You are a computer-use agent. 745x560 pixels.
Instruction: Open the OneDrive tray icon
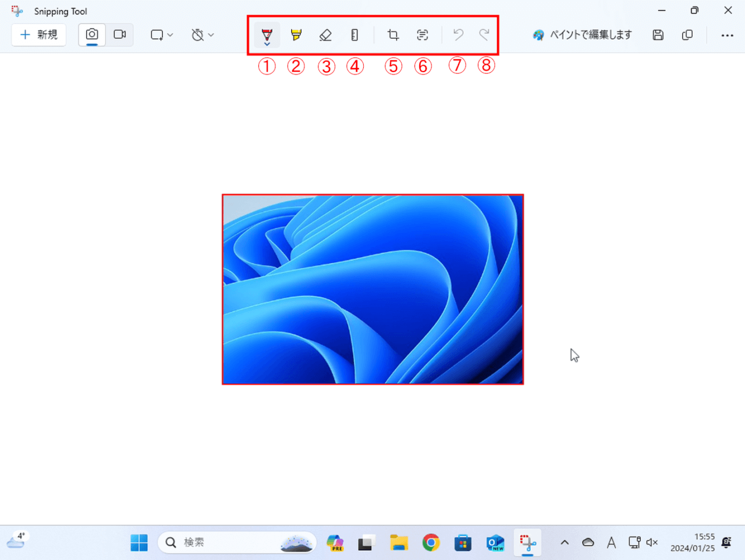tap(588, 543)
